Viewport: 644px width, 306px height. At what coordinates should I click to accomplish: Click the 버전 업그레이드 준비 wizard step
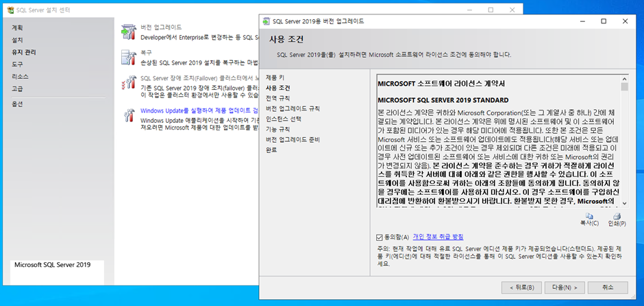click(293, 139)
